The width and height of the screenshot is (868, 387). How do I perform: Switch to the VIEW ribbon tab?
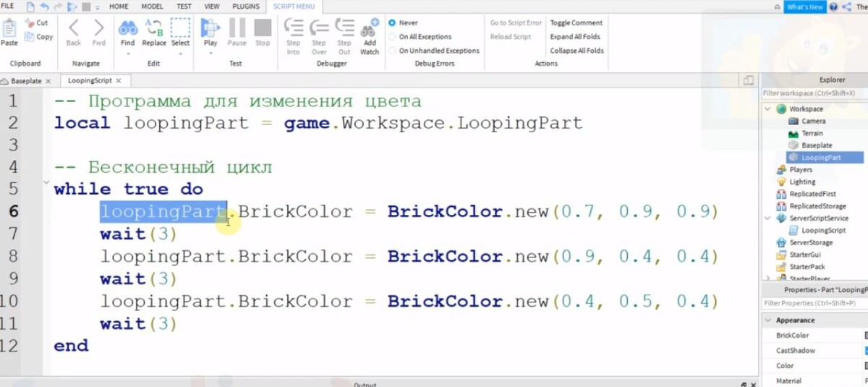point(212,7)
